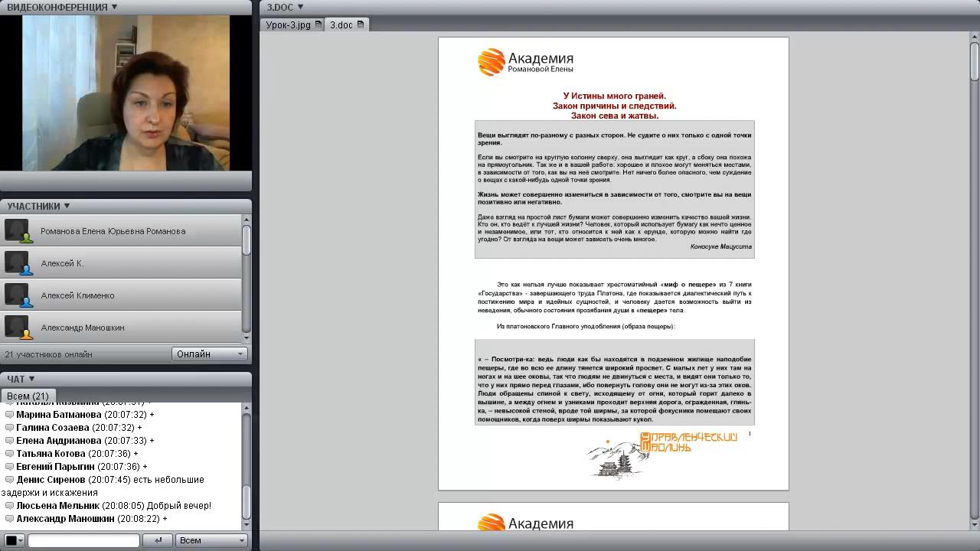980x551 pixels.
Task: Click bubble icon beside Александр Маношкин chat message
Action: pos(9,519)
